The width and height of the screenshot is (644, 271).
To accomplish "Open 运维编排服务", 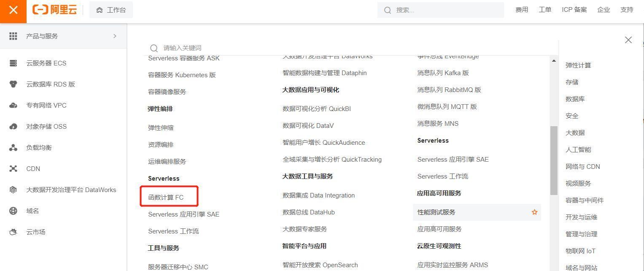I will 167,162.
